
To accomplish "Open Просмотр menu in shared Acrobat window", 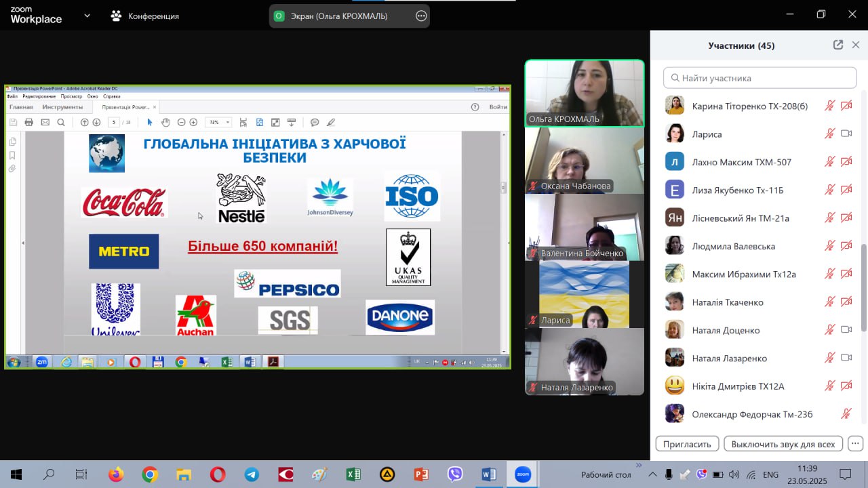I will 71,96.
